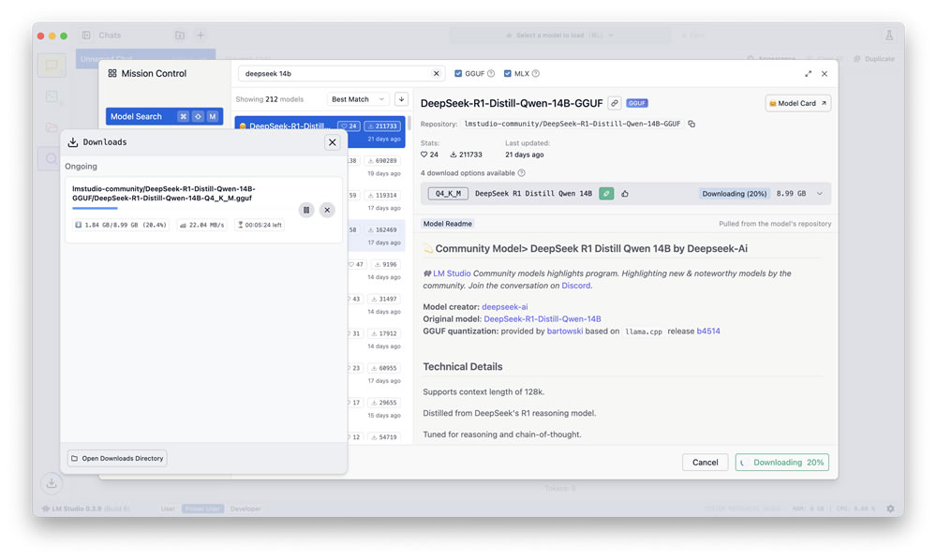Screen dimensions: 937x560
Task: Open the deepseek-ai creator link
Action: [x=505, y=307]
